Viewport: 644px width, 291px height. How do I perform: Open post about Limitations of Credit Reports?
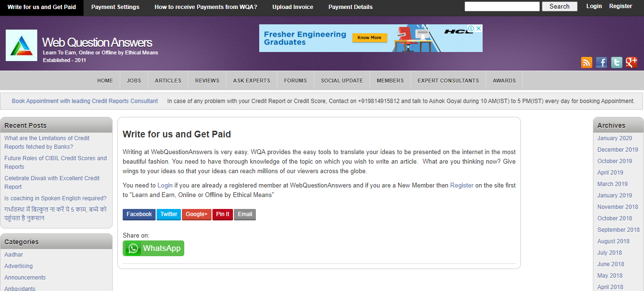(x=47, y=143)
